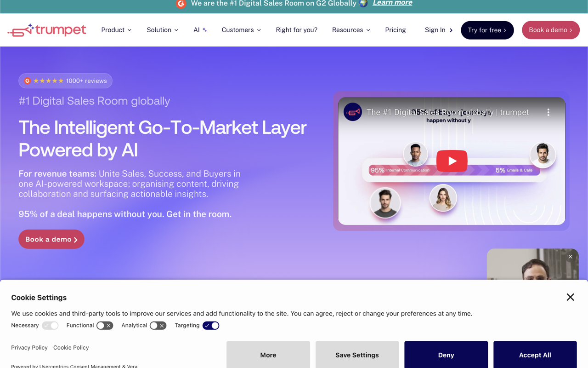Screen dimensions: 588x368
Task: Go to the Pricing page
Action: 396,30
